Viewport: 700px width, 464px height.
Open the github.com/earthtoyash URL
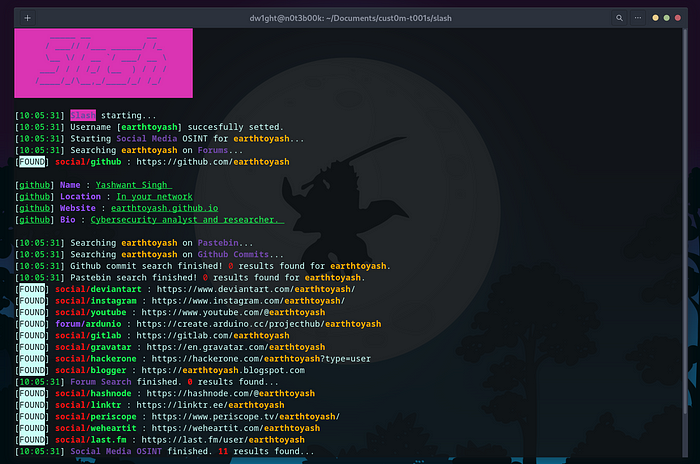pos(213,162)
